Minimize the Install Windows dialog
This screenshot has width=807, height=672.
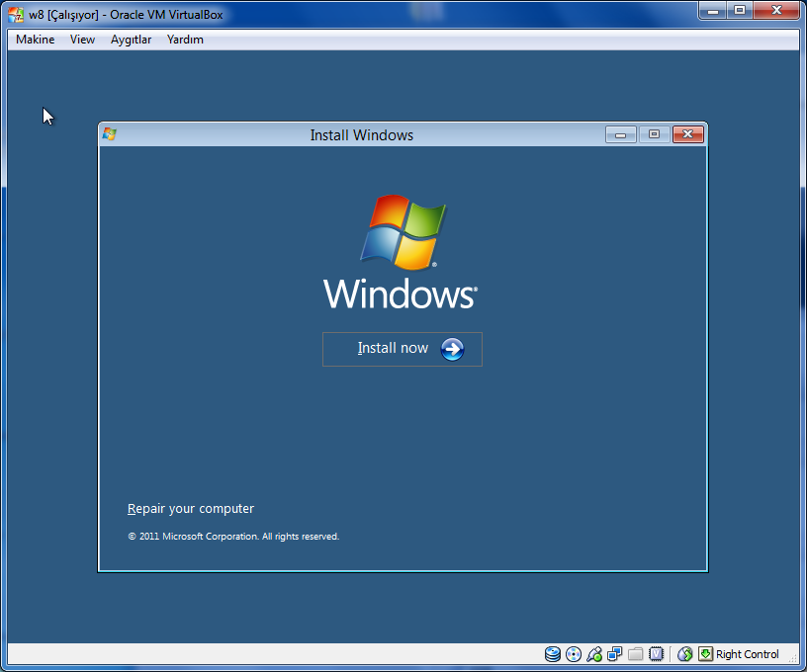(621, 134)
